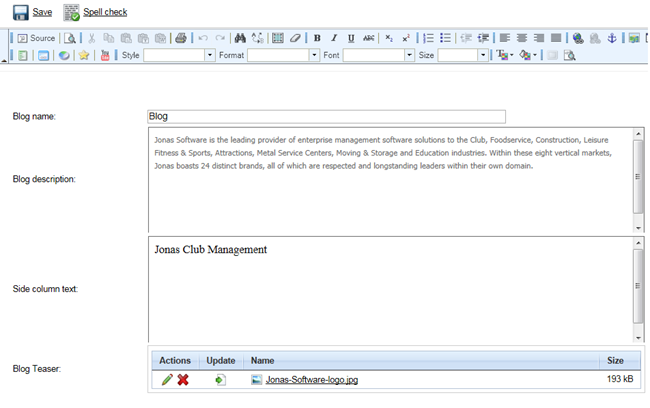Click the globe sphere toolbar icon
Screen dimensions: 650x408
(x=64, y=55)
